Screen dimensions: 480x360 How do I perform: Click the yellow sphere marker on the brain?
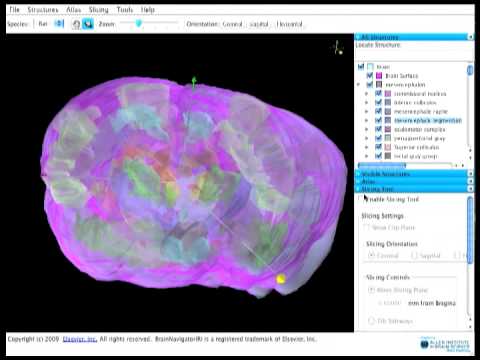coord(281,279)
